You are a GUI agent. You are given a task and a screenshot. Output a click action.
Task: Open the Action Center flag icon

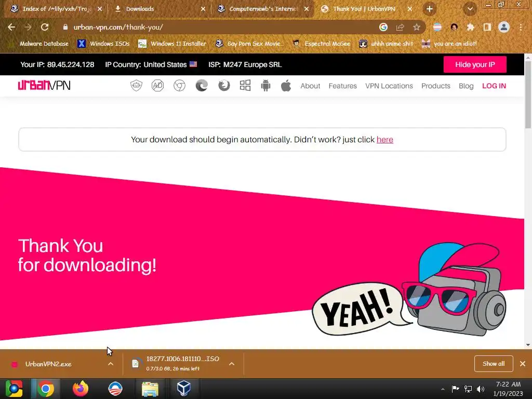[455, 389]
